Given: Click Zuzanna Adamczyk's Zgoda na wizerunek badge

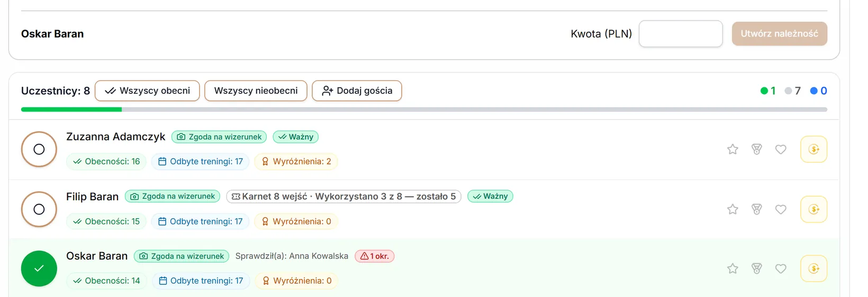Looking at the screenshot, I should click(x=219, y=137).
